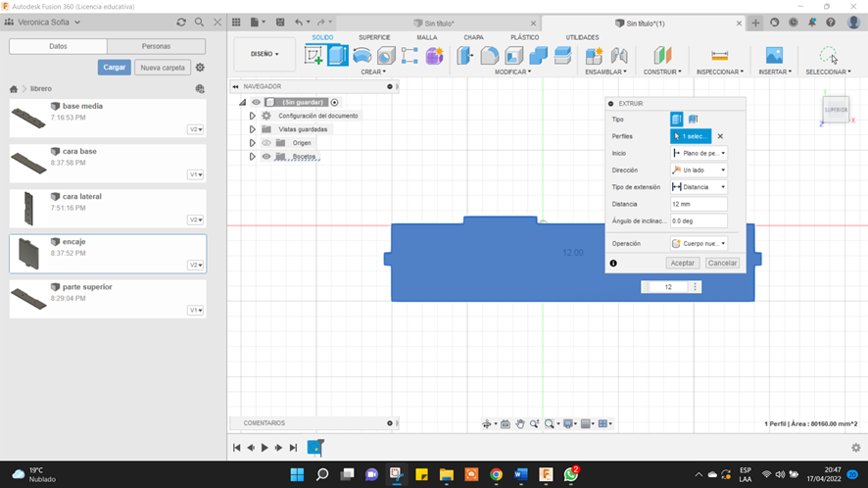Select the Revolve tool

pyautogui.click(x=362, y=56)
